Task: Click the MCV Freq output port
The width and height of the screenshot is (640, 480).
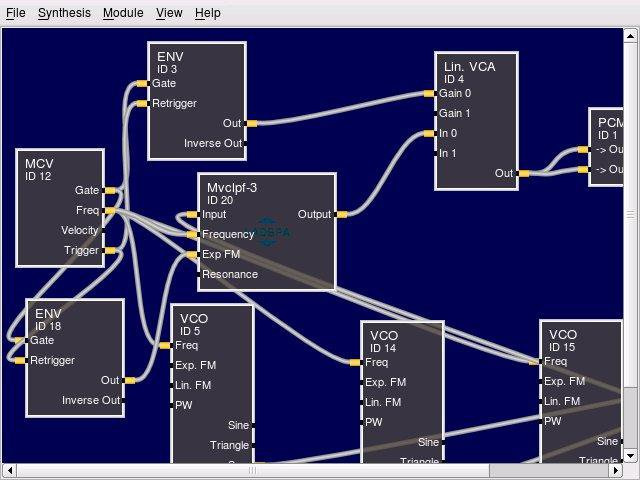Action: [110, 211]
